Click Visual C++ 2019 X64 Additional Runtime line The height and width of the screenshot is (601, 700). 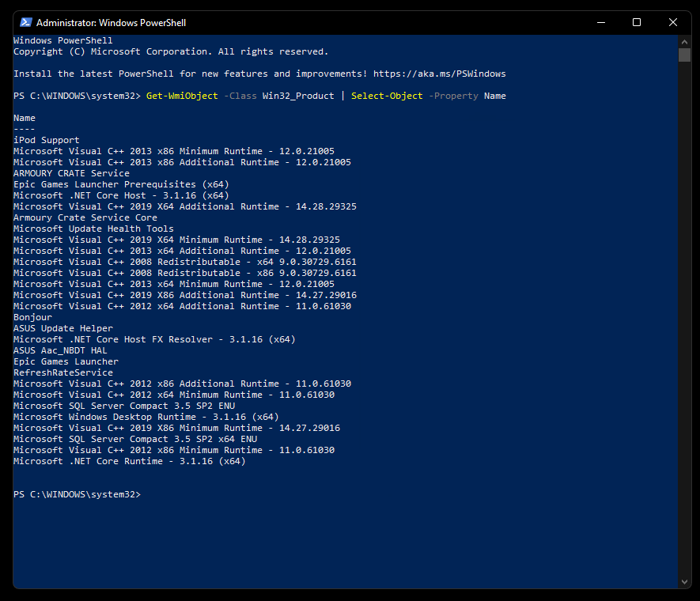point(185,206)
